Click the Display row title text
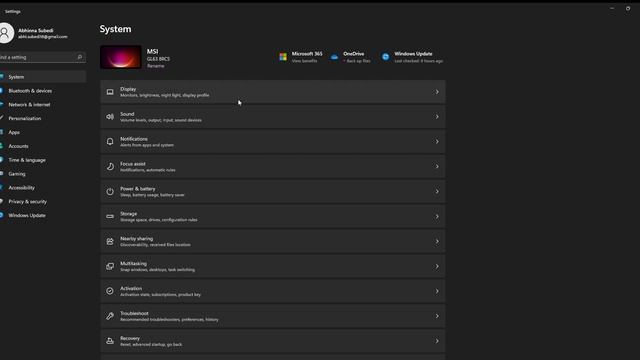 [x=128, y=89]
